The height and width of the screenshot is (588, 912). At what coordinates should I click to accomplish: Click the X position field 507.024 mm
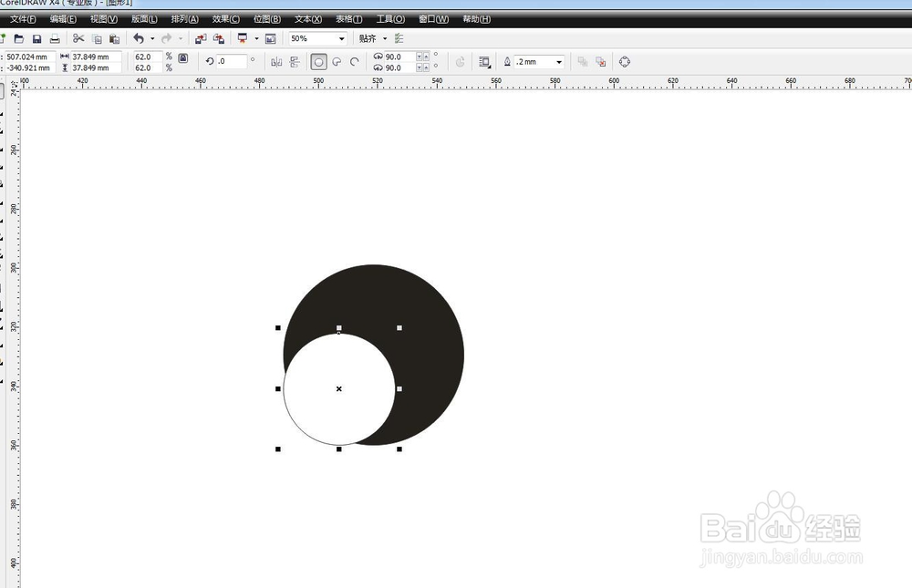30,57
